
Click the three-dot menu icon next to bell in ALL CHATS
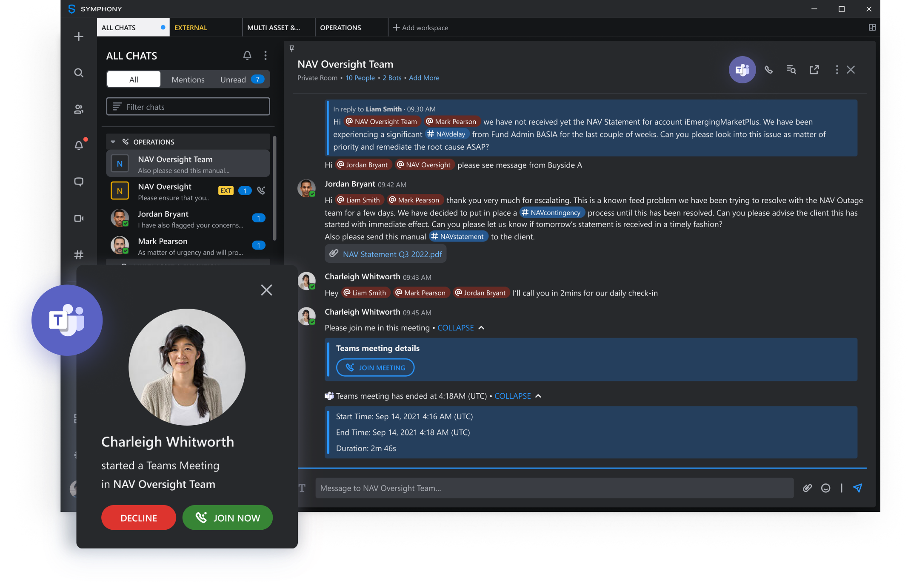pyautogui.click(x=266, y=56)
